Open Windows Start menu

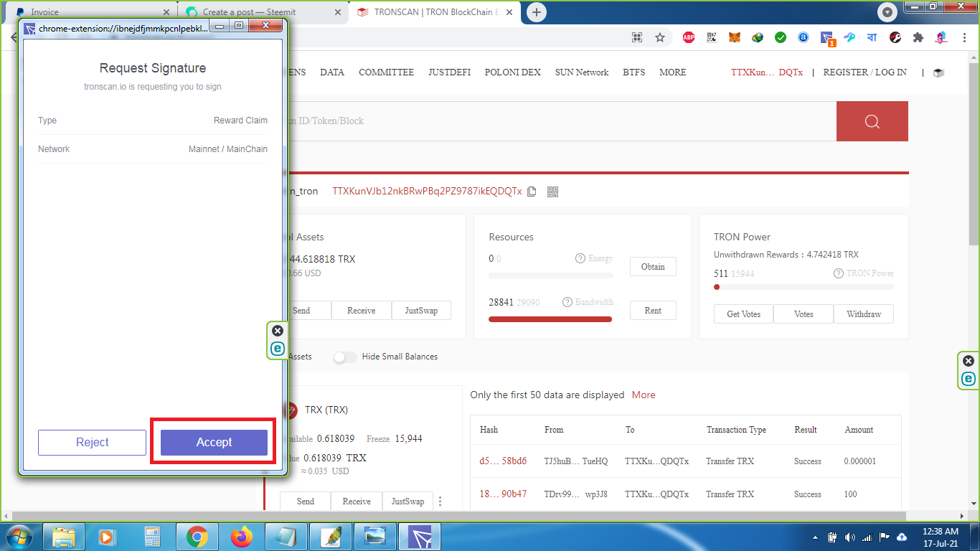(x=19, y=537)
